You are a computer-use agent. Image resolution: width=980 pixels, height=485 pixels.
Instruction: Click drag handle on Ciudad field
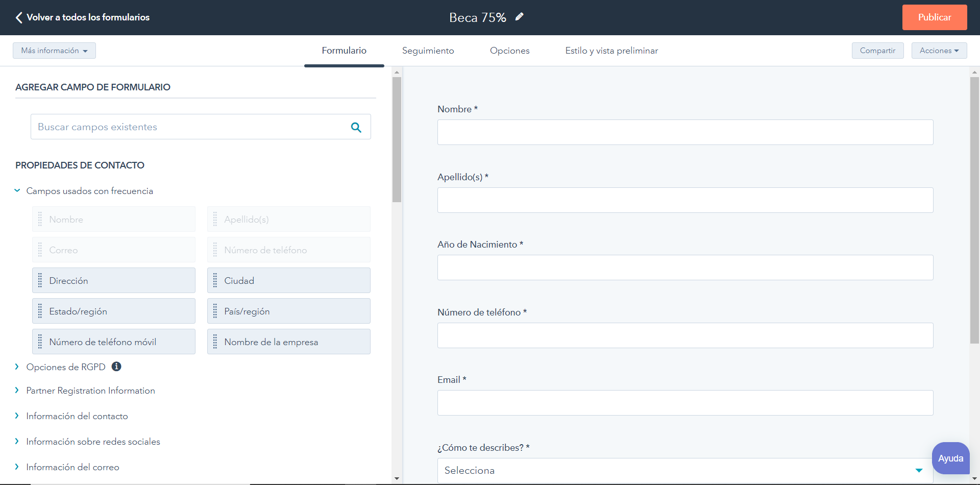click(x=215, y=280)
